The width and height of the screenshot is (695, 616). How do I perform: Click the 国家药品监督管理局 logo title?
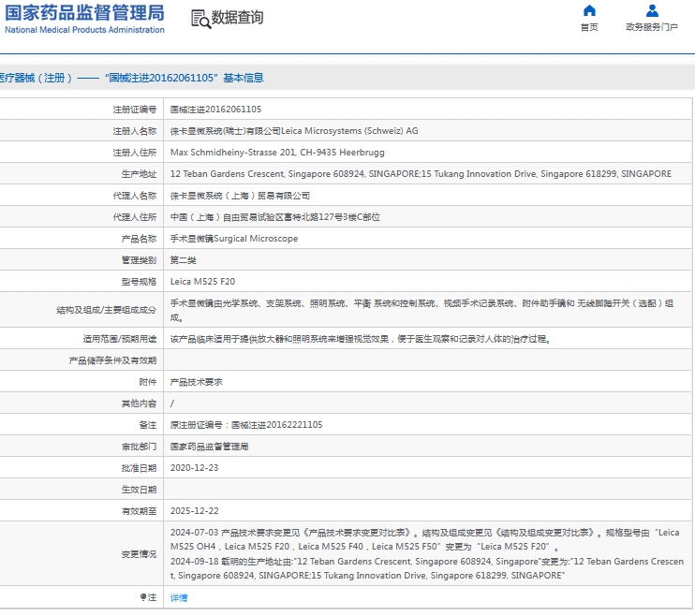tap(84, 13)
